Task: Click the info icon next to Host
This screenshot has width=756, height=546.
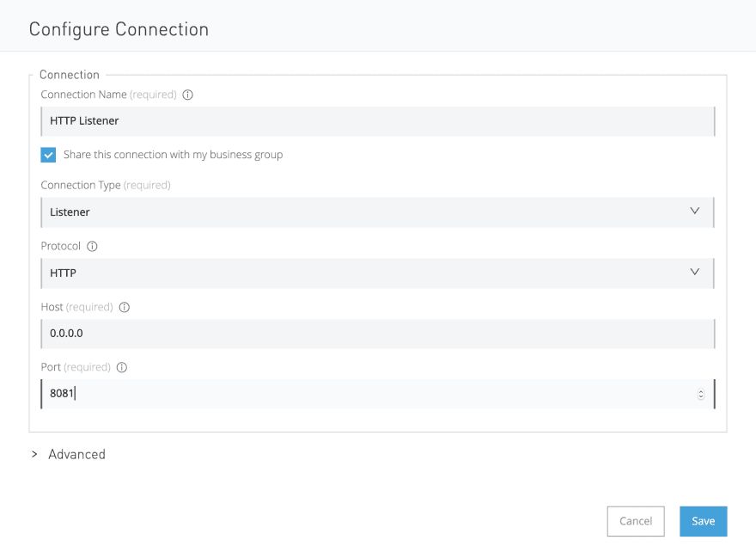Action: 125,307
